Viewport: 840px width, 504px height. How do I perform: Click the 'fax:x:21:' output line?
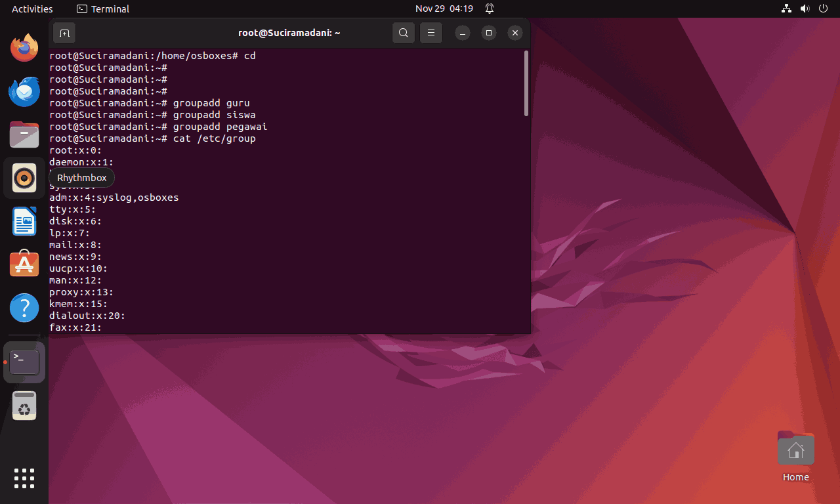click(x=75, y=327)
